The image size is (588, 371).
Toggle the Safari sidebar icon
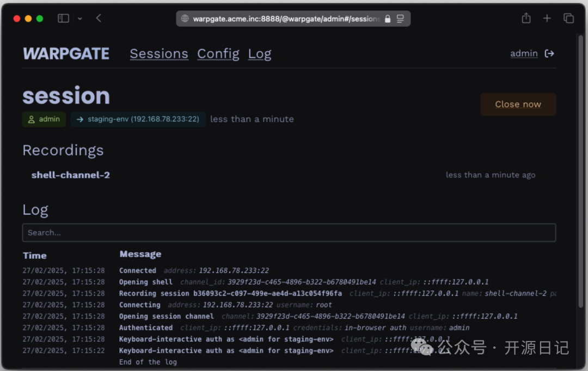click(x=63, y=19)
